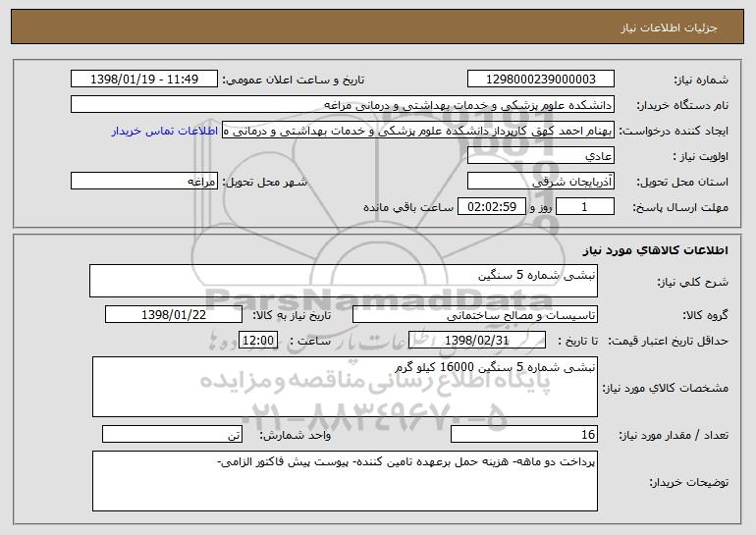Click the priority field showing عادي

pos(540,155)
